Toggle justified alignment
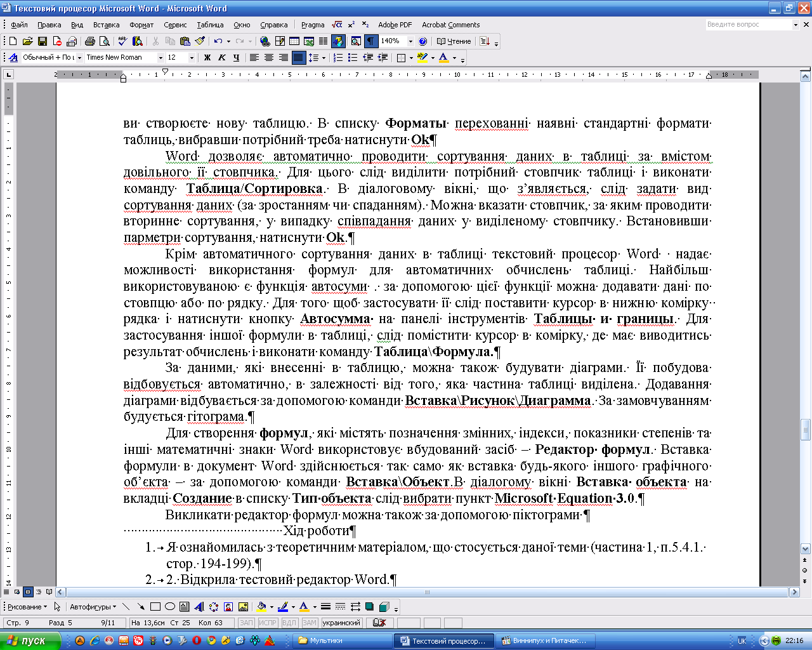The height and width of the screenshot is (650, 812). (298, 58)
